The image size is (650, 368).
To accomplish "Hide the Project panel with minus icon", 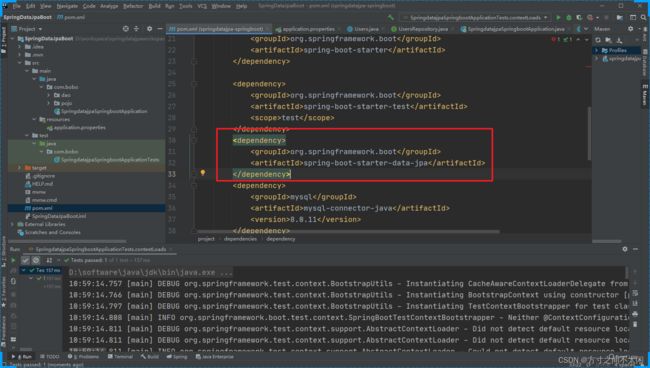I will coord(160,29).
